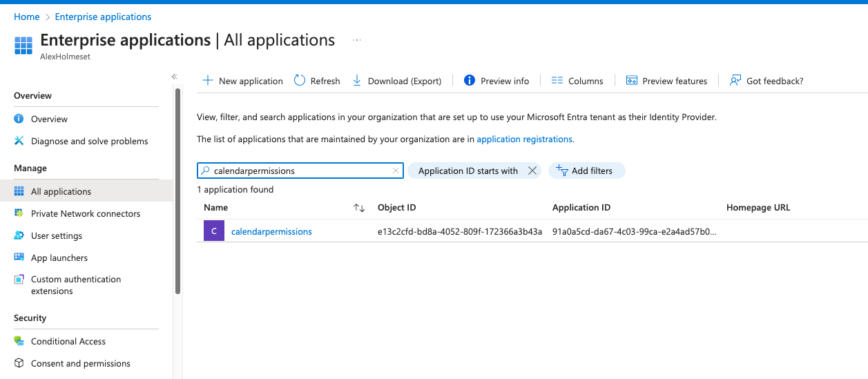The image size is (868, 379).
Task: Open the calendarpermissions application link
Action: pos(271,232)
